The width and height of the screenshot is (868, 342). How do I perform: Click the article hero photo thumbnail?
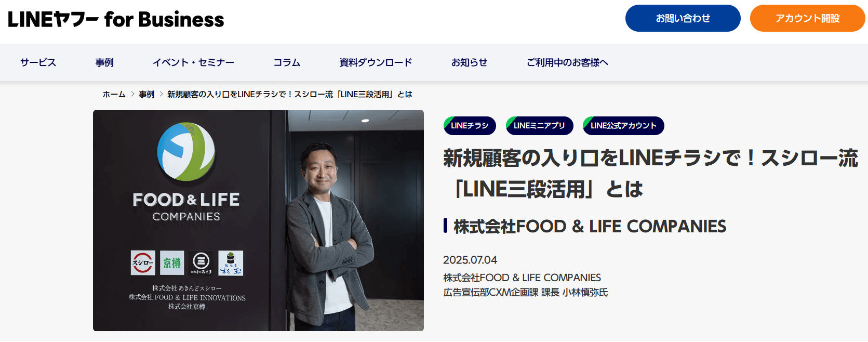pos(258,220)
